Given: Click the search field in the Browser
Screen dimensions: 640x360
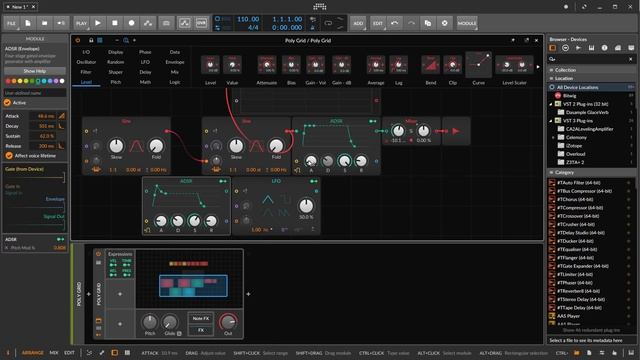Looking at the screenshot, I should [588, 59].
